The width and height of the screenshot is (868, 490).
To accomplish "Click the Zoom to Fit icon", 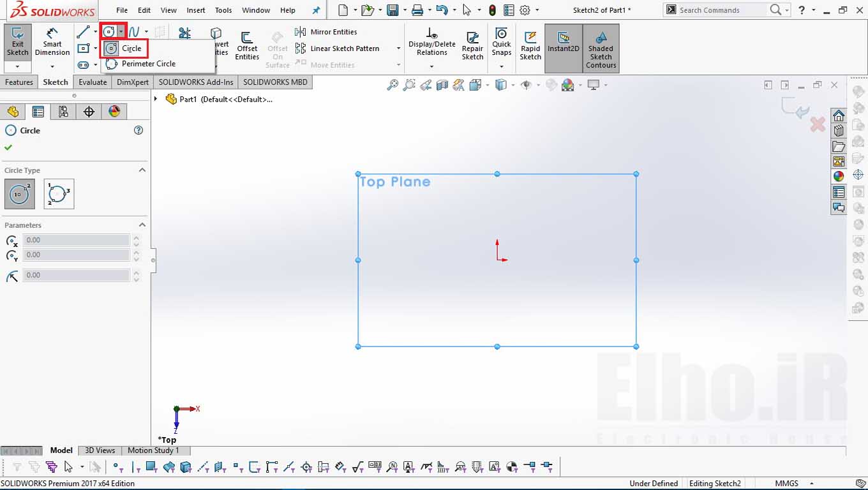I will pos(393,85).
